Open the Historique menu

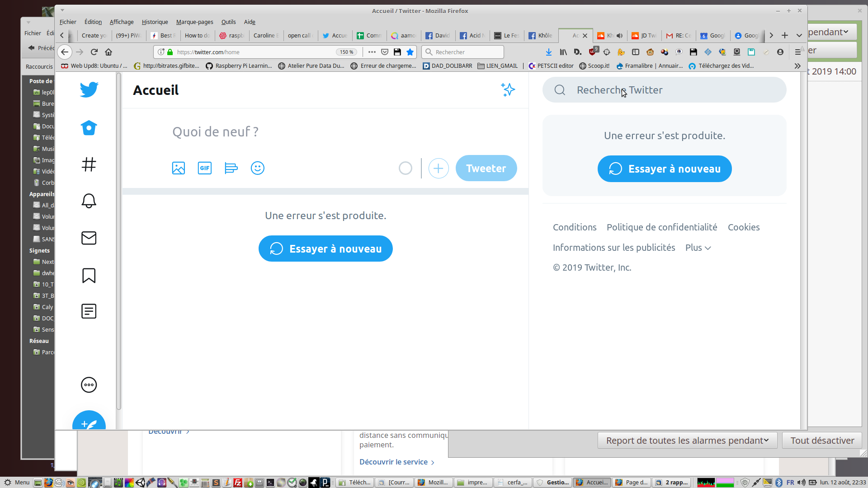[x=155, y=22]
